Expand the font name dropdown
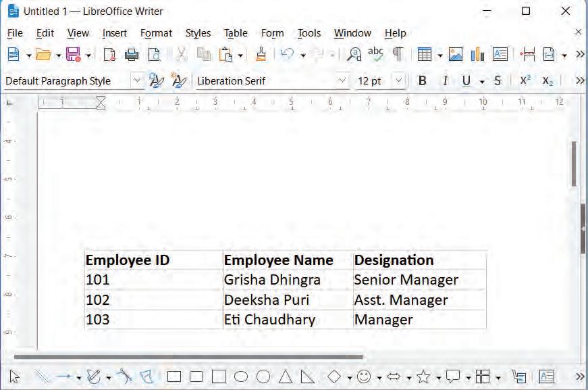This screenshot has height=390, width=588. [342, 80]
